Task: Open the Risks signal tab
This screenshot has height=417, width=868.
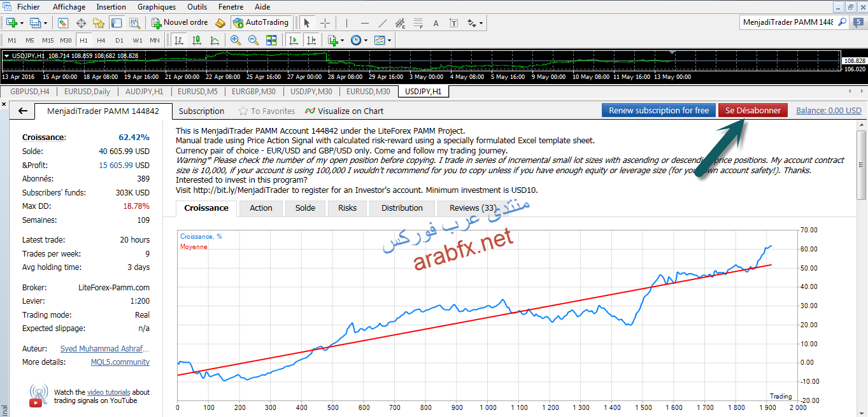Action: 348,208
